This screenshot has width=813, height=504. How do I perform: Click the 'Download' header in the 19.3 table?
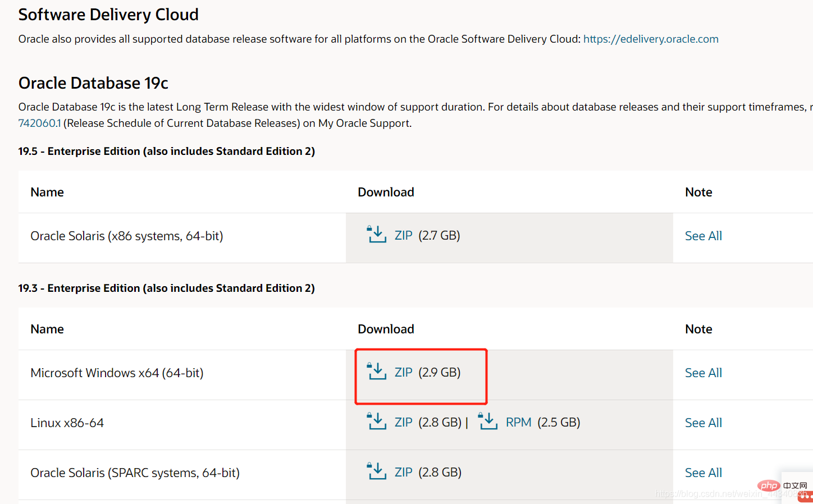point(386,329)
